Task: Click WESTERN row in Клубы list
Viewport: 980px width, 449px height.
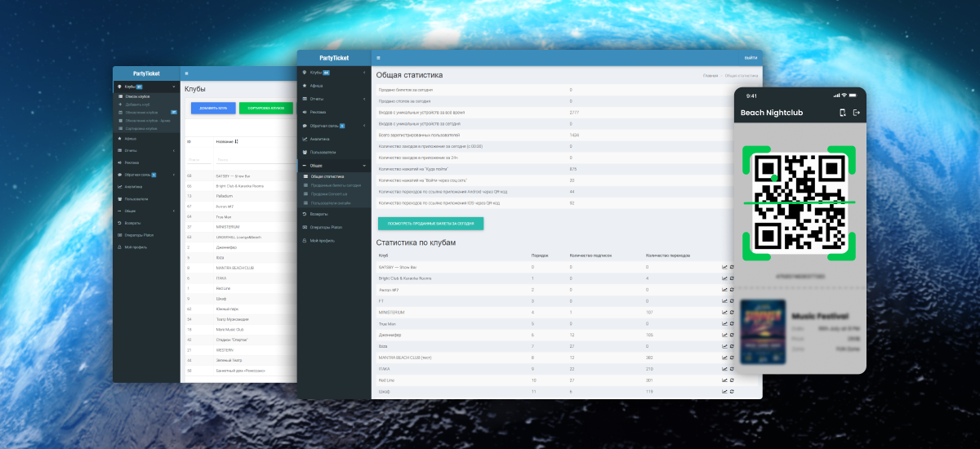Action: [240, 349]
